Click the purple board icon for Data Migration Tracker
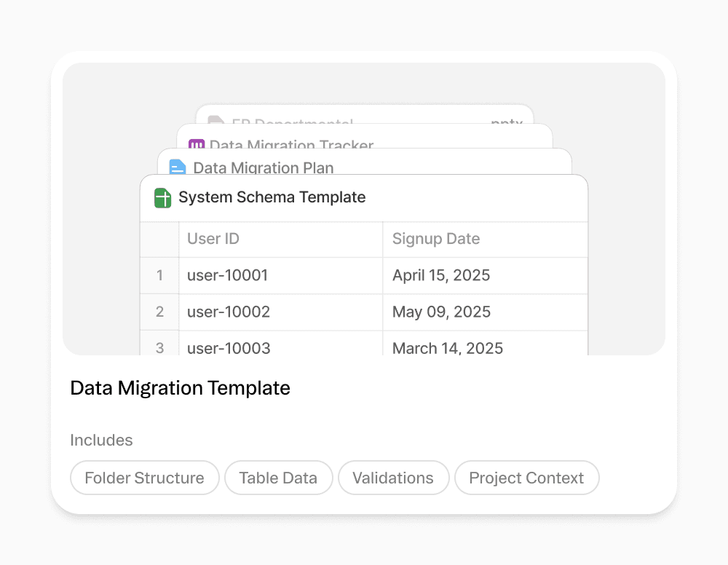The width and height of the screenshot is (728, 565). (x=197, y=145)
